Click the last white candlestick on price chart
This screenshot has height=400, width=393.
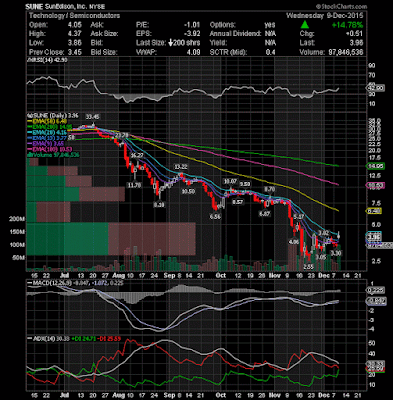(339, 234)
